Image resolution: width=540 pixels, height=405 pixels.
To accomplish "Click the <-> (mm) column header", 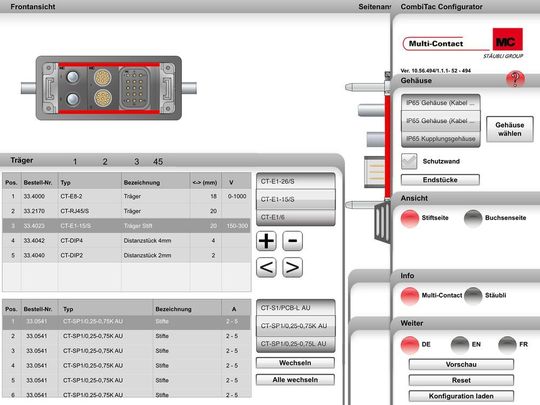I will (x=205, y=183).
